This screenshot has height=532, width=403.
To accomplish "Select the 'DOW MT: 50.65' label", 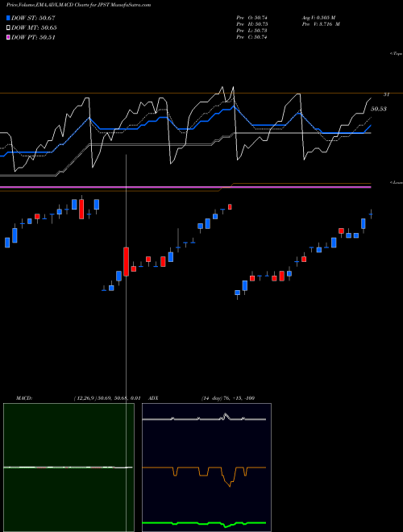I will click(34, 28).
